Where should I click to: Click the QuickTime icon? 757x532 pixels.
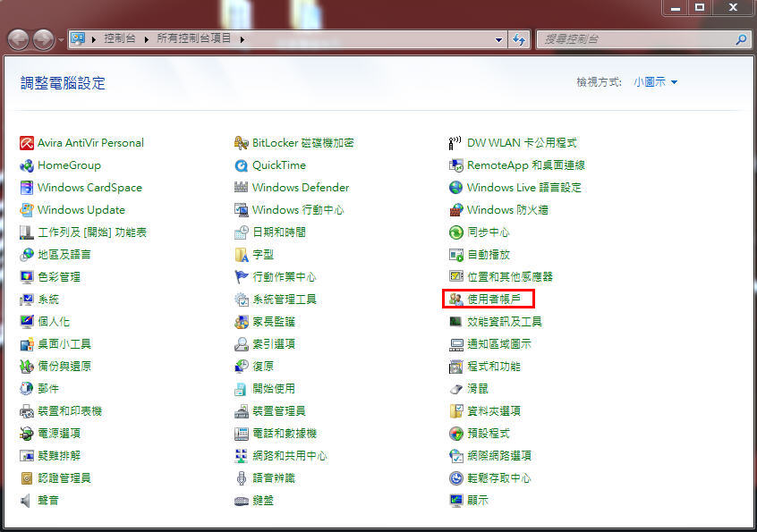coord(241,165)
